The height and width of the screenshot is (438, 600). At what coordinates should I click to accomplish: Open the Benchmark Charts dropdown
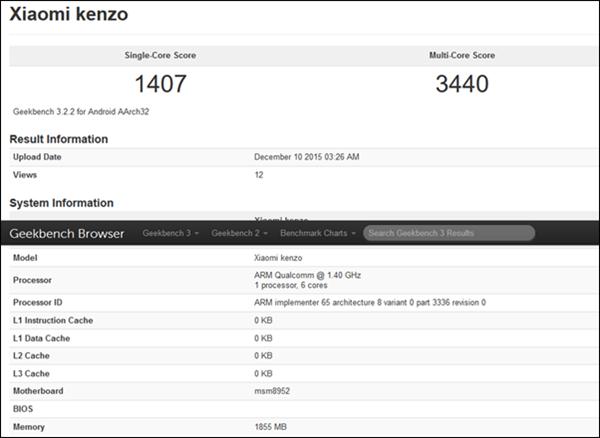(317, 233)
